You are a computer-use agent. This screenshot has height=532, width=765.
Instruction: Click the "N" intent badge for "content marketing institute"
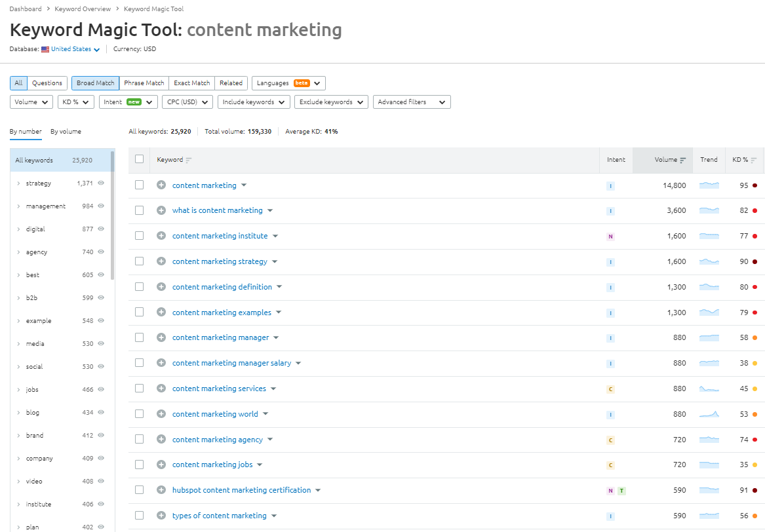pyautogui.click(x=610, y=236)
